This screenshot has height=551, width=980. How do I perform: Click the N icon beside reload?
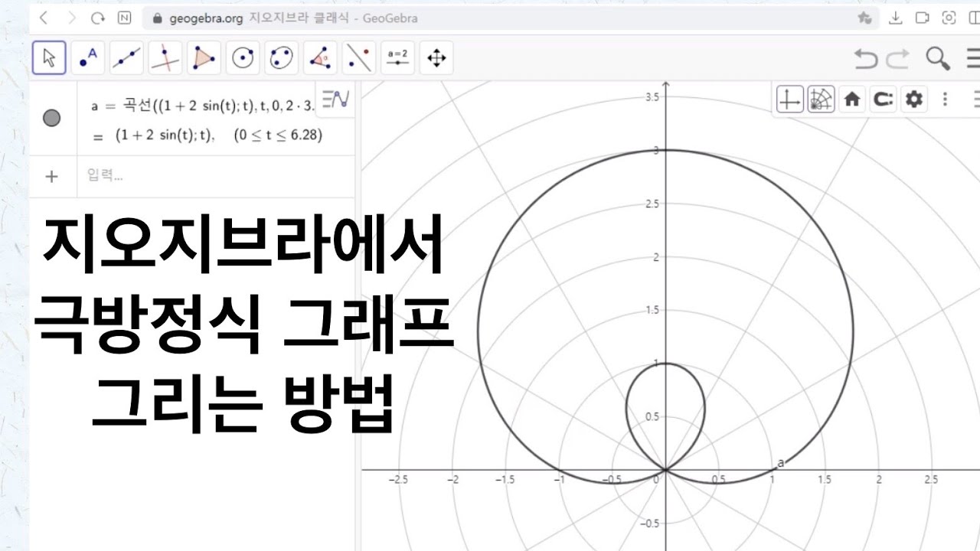pos(124,18)
